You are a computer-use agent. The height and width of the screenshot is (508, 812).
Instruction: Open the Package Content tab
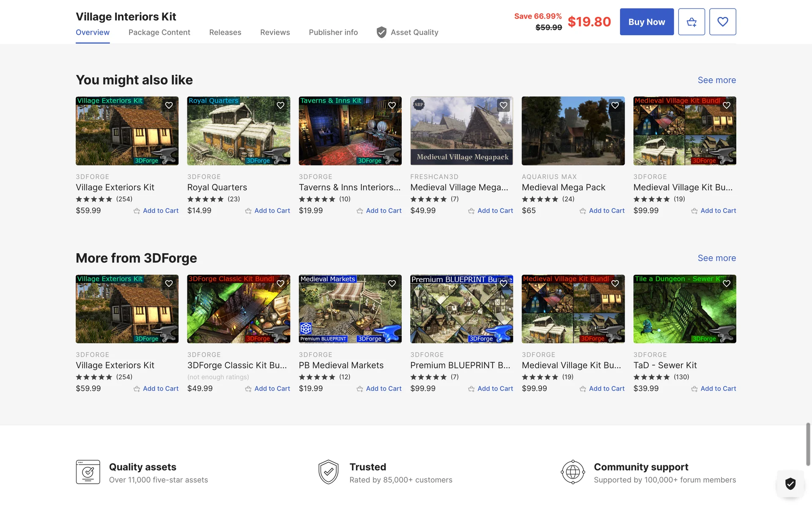(159, 33)
